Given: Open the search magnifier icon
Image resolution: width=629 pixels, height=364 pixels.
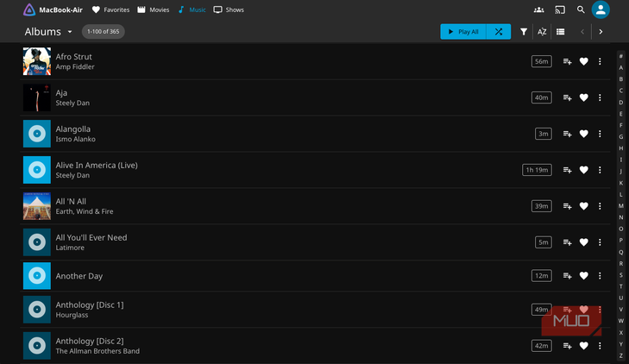Looking at the screenshot, I should click(581, 9).
